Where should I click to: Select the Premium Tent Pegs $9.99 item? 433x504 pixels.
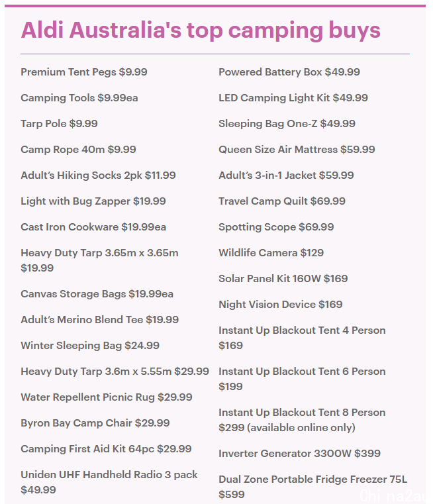point(84,72)
